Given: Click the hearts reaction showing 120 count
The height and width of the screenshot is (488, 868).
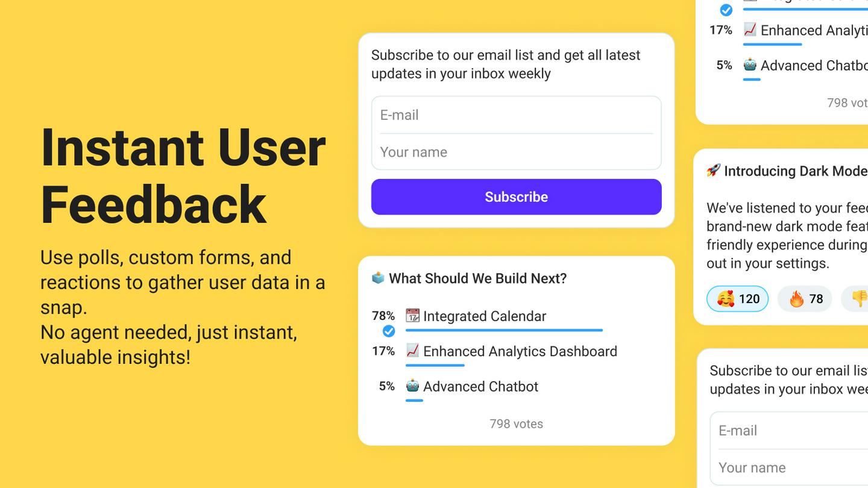Looking at the screenshot, I should coord(737,298).
